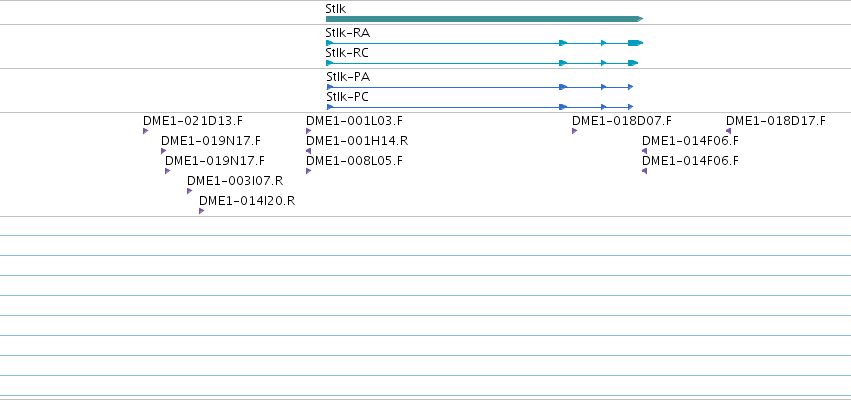
Task: Click the purple marker under DME1-001L03.F
Action: [x=308, y=131]
